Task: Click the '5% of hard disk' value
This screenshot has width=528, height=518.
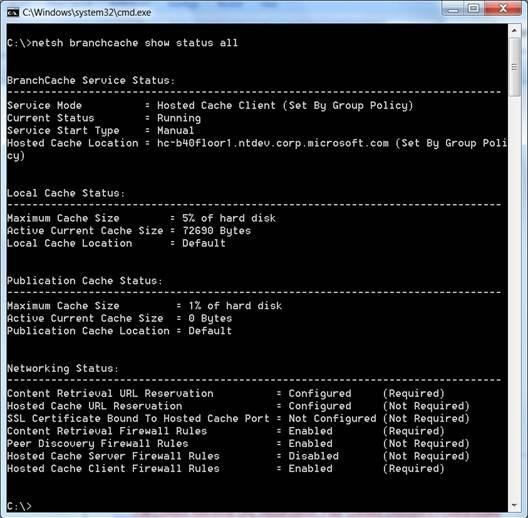Action: coord(229,218)
